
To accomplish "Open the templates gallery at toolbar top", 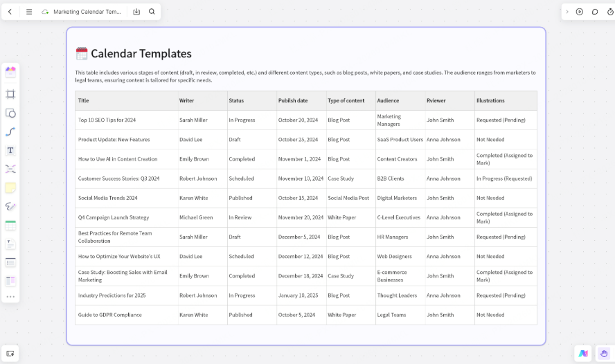I will (x=10, y=71).
